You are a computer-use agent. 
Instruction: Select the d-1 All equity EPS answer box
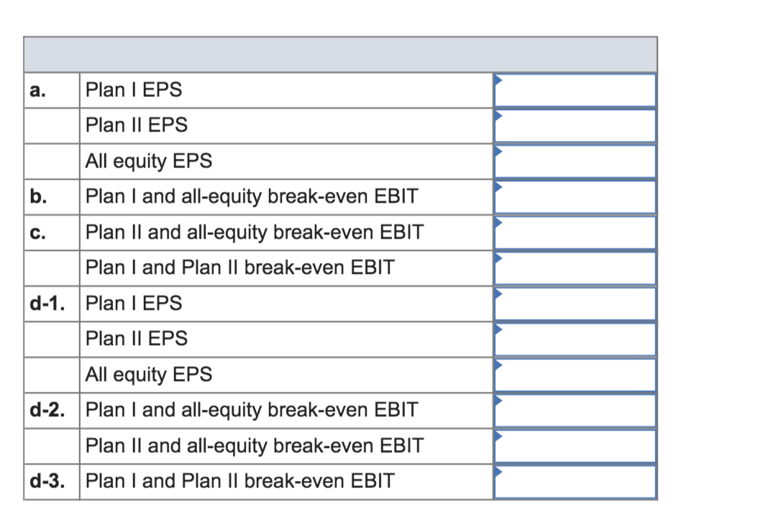click(574, 375)
